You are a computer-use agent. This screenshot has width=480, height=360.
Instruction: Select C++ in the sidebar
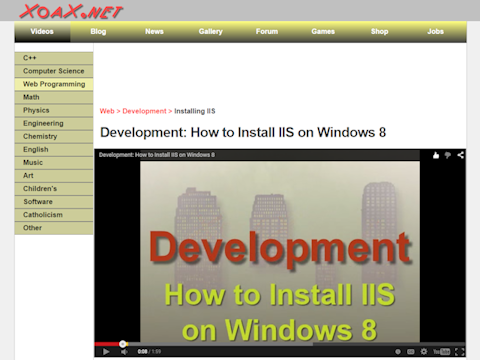pos(54,58)
